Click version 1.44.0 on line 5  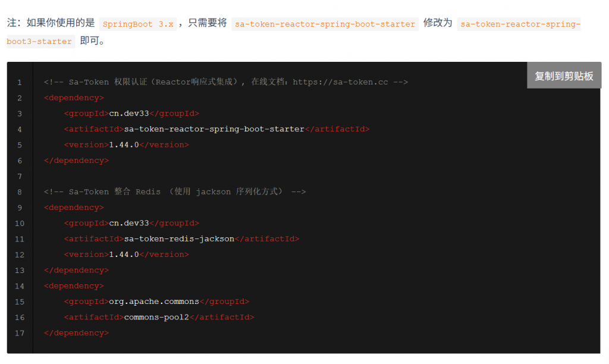(x=124, y=145)
